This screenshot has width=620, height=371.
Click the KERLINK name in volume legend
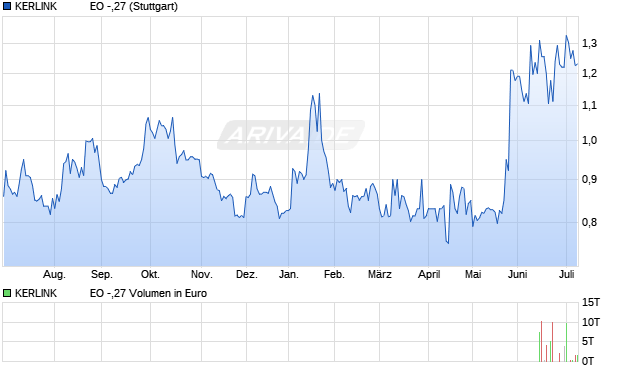[36, 293]
